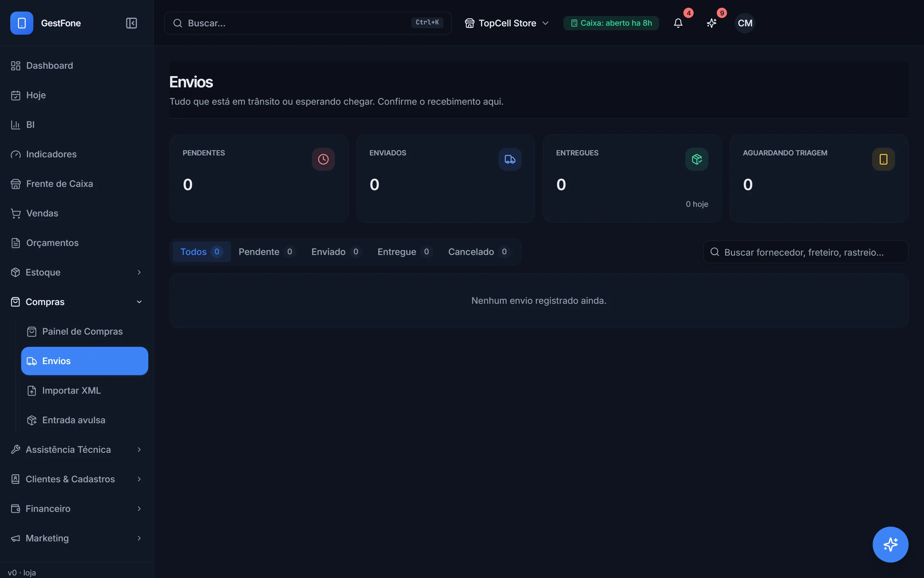Click the Aguardando Triagem phone icon

point(884,159)
